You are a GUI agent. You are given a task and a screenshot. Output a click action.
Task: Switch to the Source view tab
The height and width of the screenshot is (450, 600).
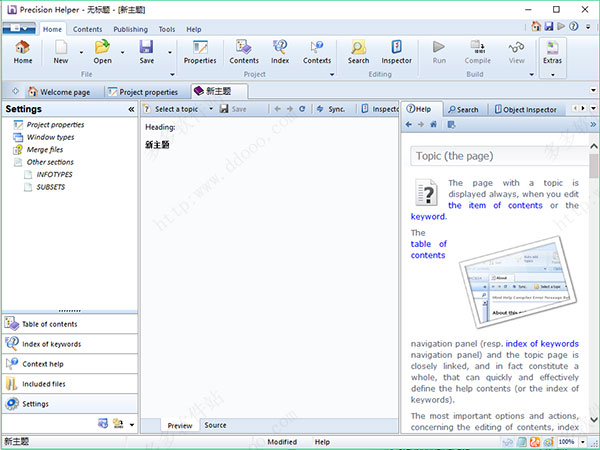pos(215,425)
